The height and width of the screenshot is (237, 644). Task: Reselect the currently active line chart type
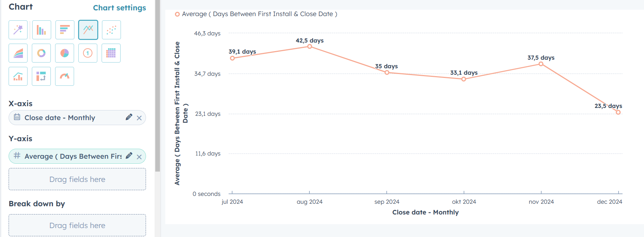[88, 30]
